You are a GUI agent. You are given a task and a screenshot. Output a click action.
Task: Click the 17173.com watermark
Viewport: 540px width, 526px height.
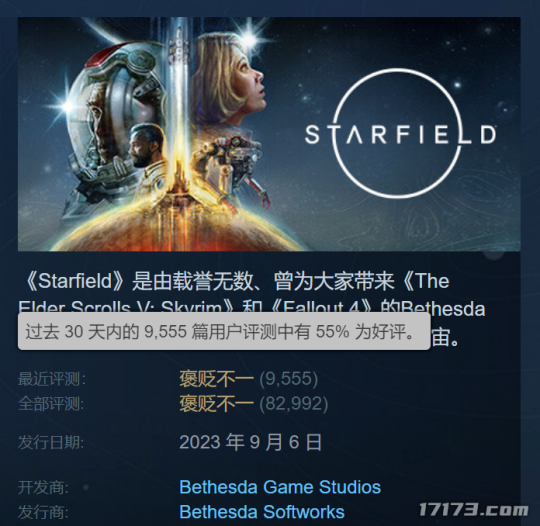[x=474, y=510]
